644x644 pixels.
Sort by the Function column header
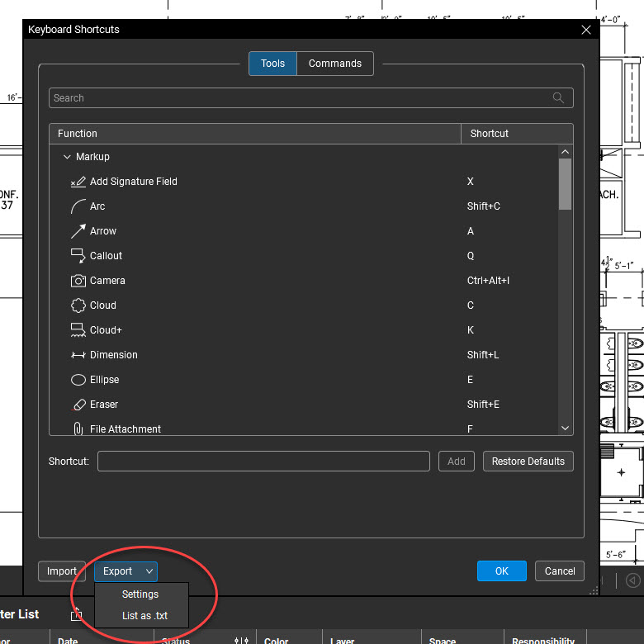[x=255, y=134]
